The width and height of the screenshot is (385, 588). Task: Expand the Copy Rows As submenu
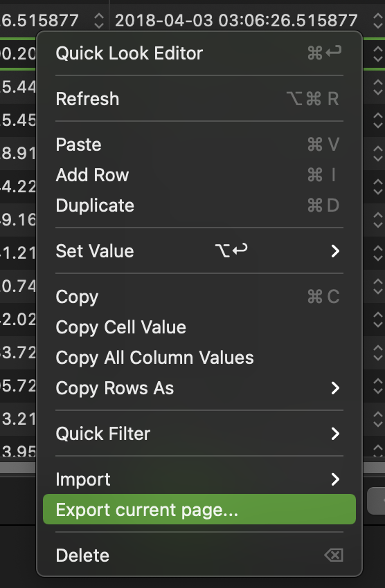pos(199,388)
